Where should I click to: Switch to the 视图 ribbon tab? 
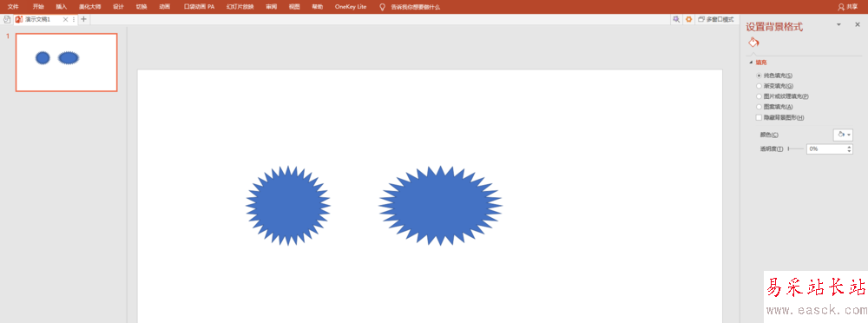click(x=294, y=7)
